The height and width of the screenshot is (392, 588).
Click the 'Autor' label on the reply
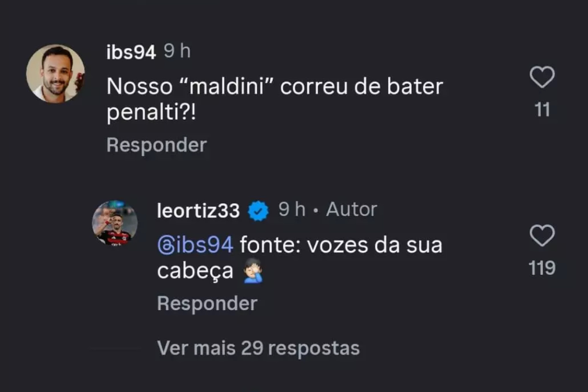tap(351, 210)
